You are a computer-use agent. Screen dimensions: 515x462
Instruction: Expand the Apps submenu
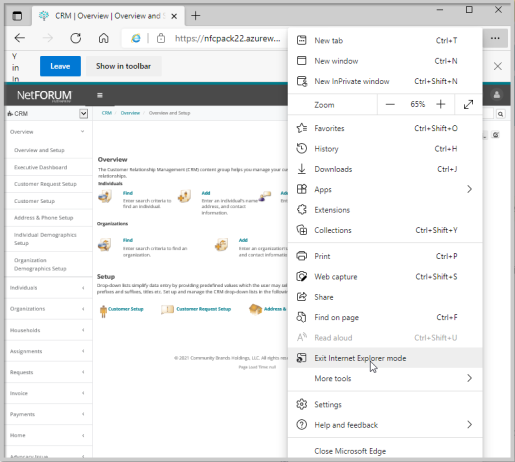click(385, 189)
